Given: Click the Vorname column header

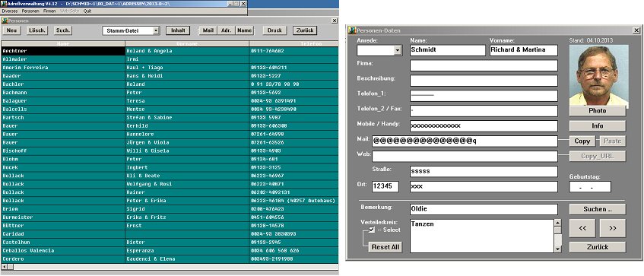Looking at the screenshot, I should [187, 43].
